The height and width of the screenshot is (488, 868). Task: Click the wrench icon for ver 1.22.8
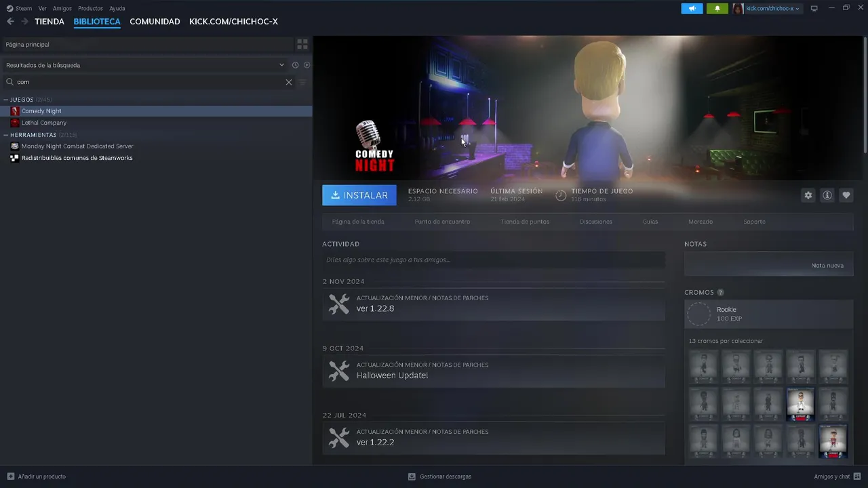coord(339,304)
